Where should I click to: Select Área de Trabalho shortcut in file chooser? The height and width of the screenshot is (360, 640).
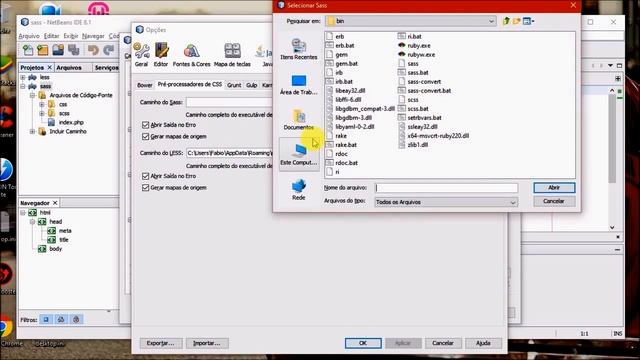tap(299, 84)
